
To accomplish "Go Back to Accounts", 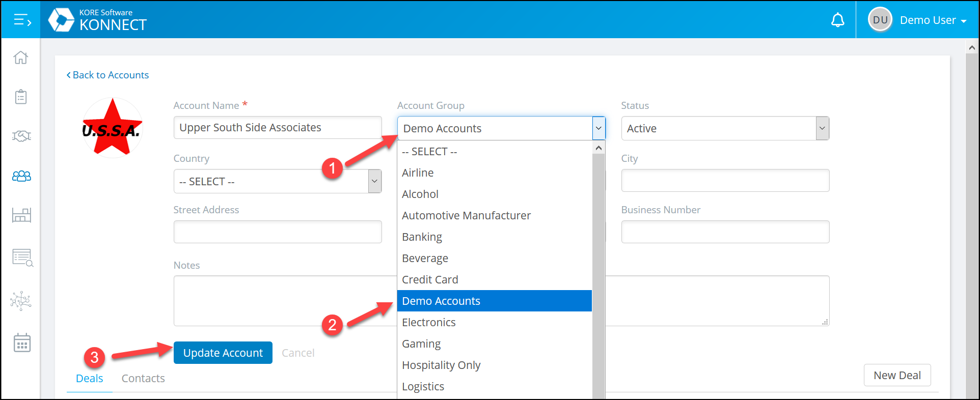I will tap(107, 75).
